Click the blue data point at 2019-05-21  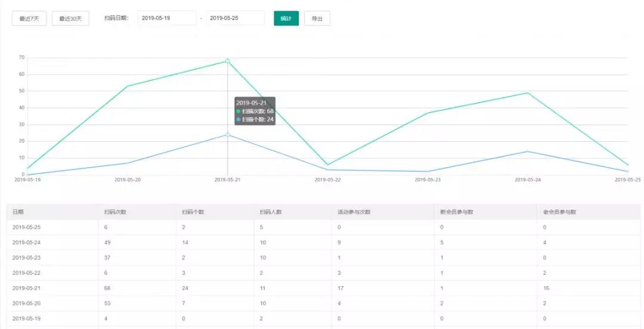point(228,135)
